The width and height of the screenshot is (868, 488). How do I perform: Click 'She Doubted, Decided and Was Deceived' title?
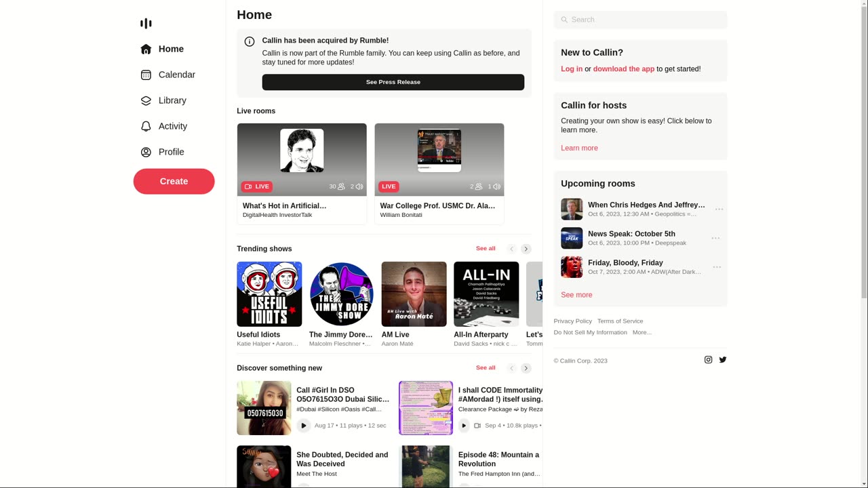(342, 460)
